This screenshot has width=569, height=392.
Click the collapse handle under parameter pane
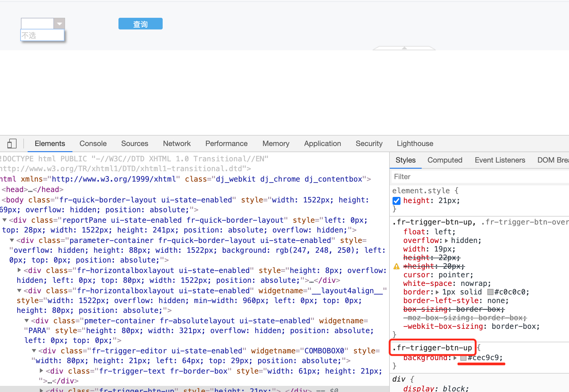pos(404,48)
